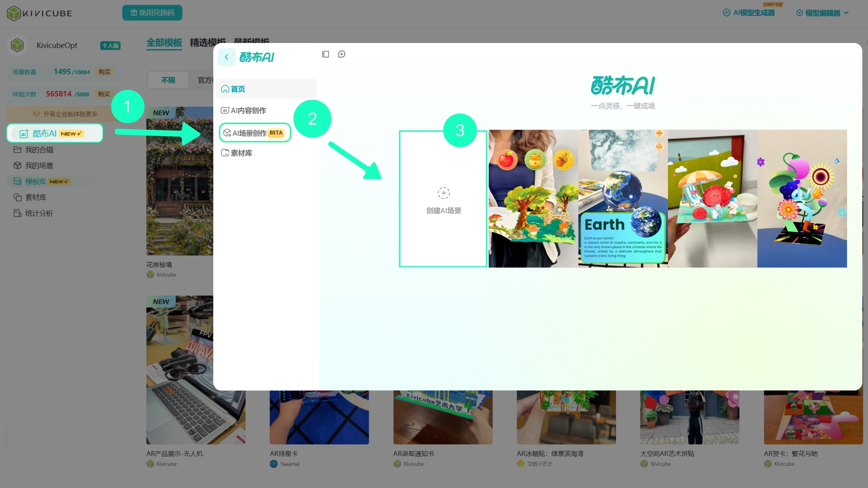Click the new chat plus icon
Image resolution: width=868 pixels, height=488 pixels.
click(342, 54)
